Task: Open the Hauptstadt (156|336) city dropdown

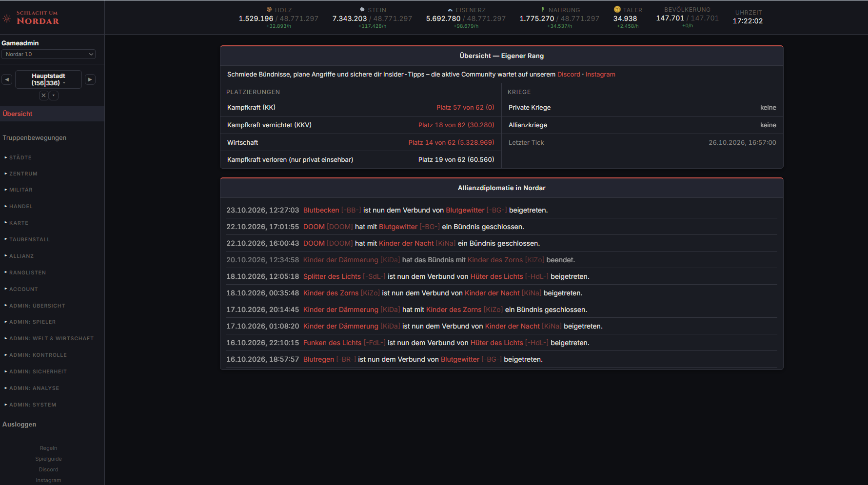Action: (48, 79)
